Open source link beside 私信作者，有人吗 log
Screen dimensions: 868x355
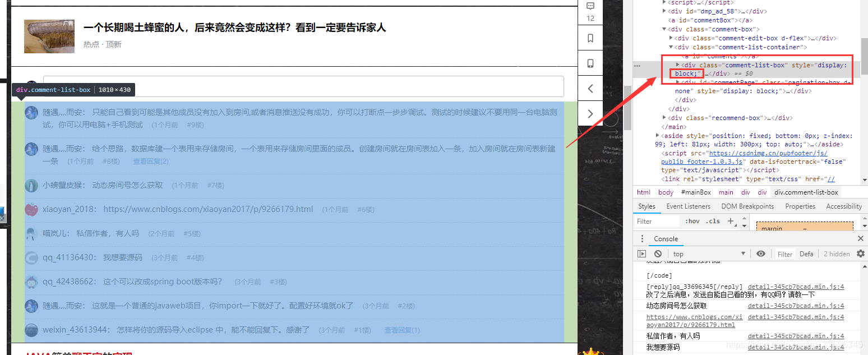pos(796,336)
